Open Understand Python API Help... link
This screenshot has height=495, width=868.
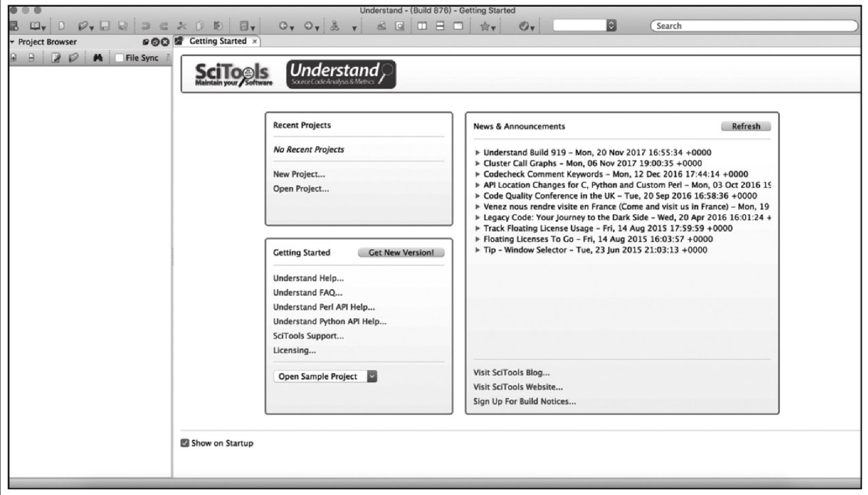point(330,321)
